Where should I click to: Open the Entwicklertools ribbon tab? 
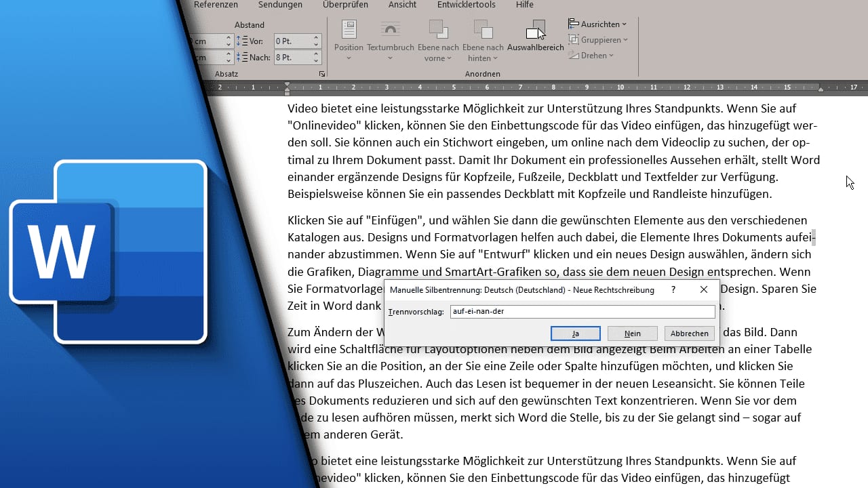click(x=466, y=5)
